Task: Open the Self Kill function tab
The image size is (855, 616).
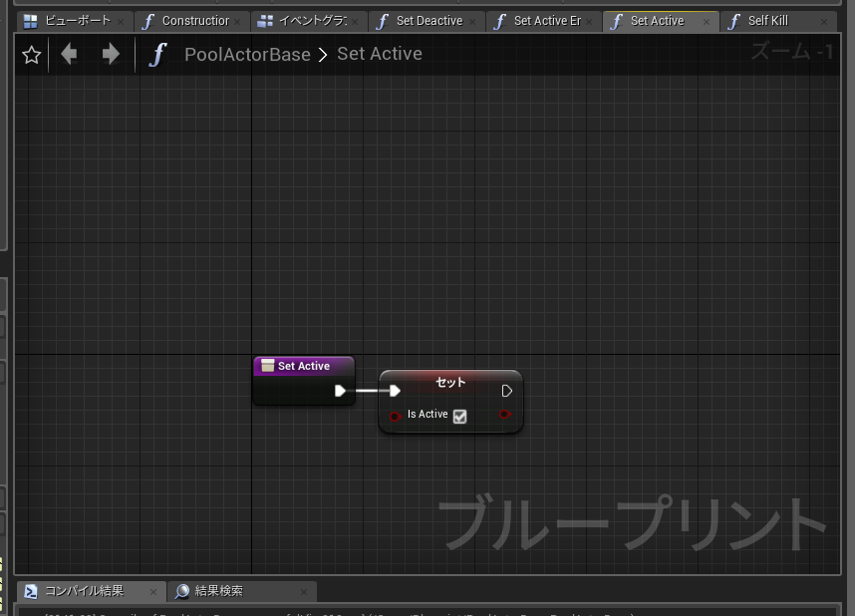Action: click(778, 21)
